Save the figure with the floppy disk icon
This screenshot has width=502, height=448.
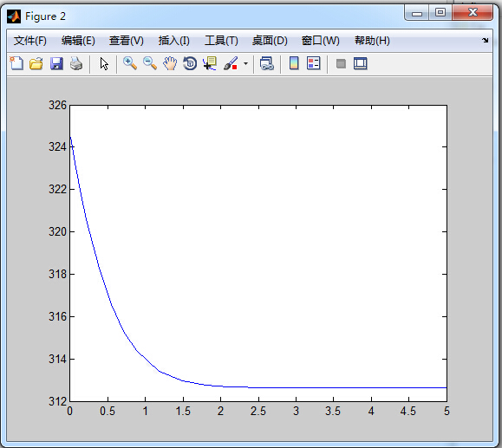point(56,63)
